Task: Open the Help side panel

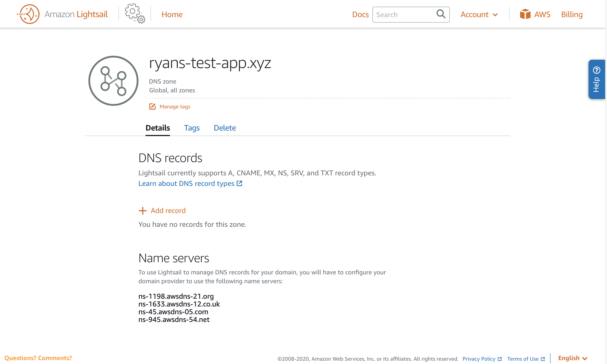Action: pos(596,79)
